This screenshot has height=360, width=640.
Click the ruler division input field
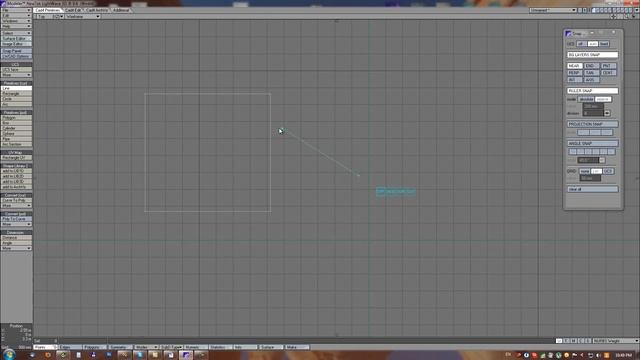(593, 113)
